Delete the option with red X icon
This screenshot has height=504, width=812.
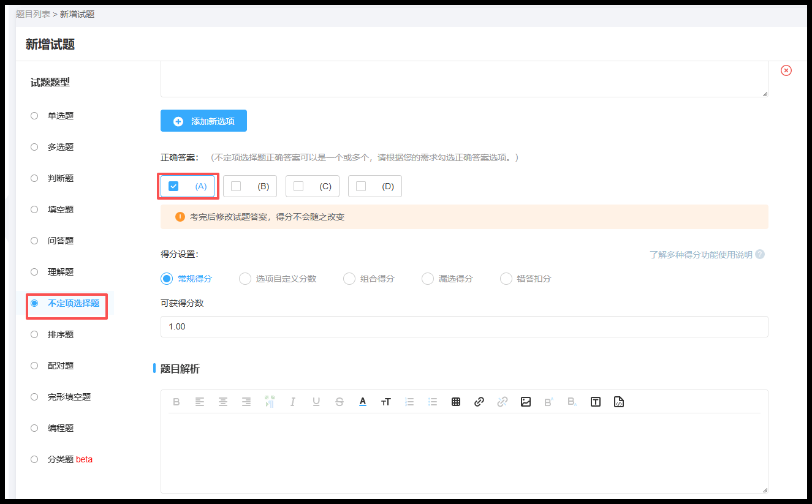pos(786,70)
